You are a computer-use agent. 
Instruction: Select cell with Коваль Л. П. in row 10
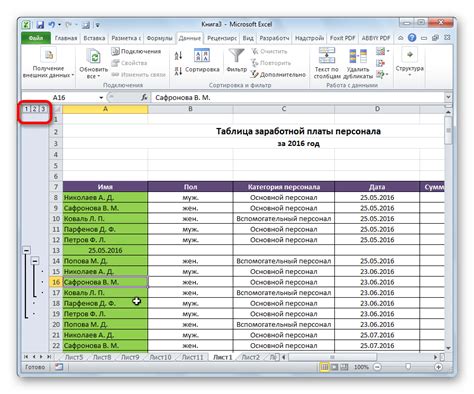105,219
